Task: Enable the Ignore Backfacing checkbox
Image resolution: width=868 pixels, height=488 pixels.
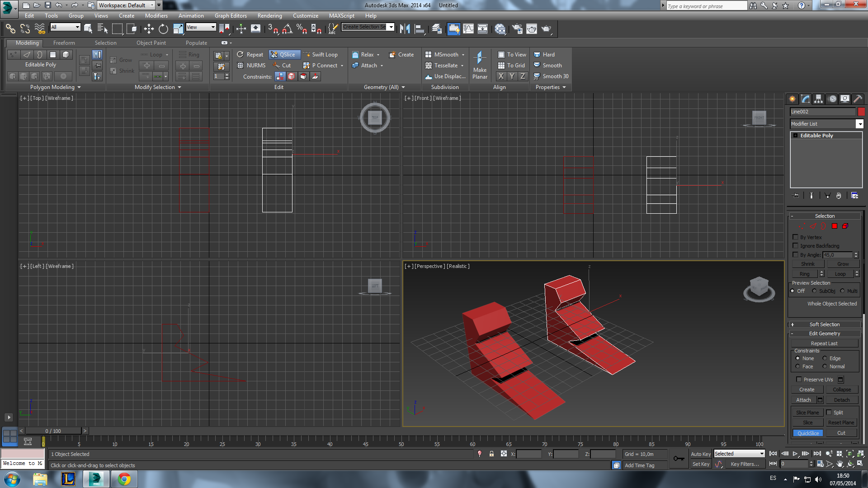Action: pos(796,246)
